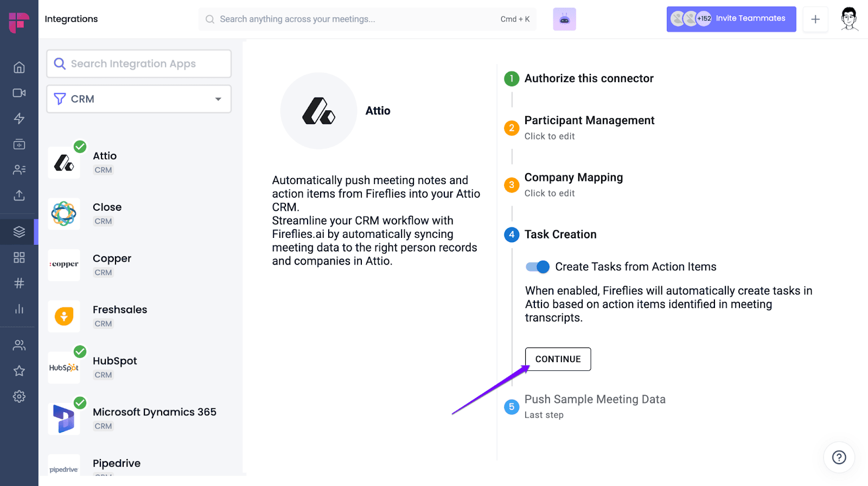Click the bot assistant icon in header

[x=564, y=19]
